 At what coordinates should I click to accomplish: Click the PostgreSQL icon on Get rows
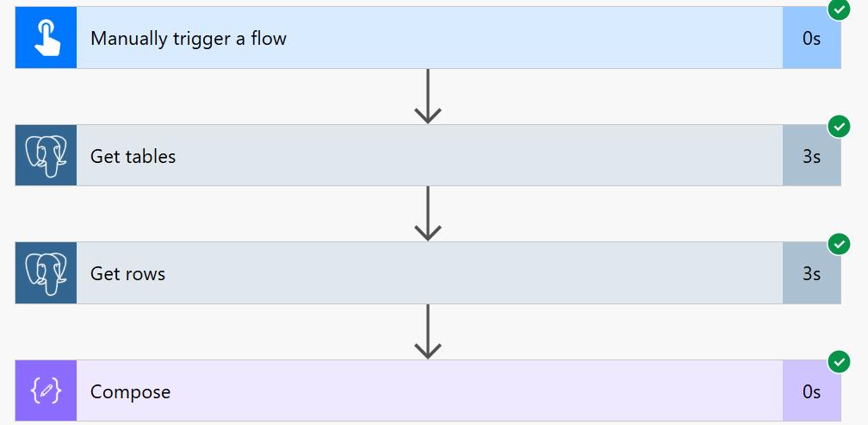pyautogui.click(x=46, y=273)
